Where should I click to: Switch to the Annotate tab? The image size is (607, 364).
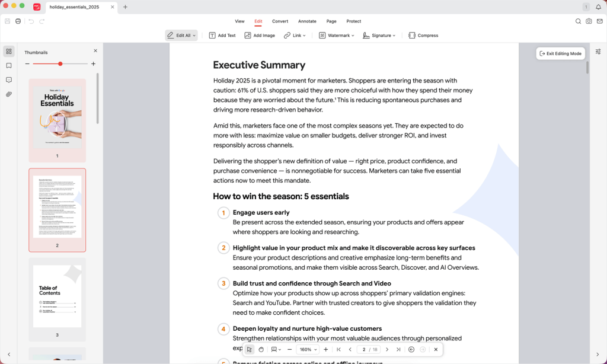(307, 21)
